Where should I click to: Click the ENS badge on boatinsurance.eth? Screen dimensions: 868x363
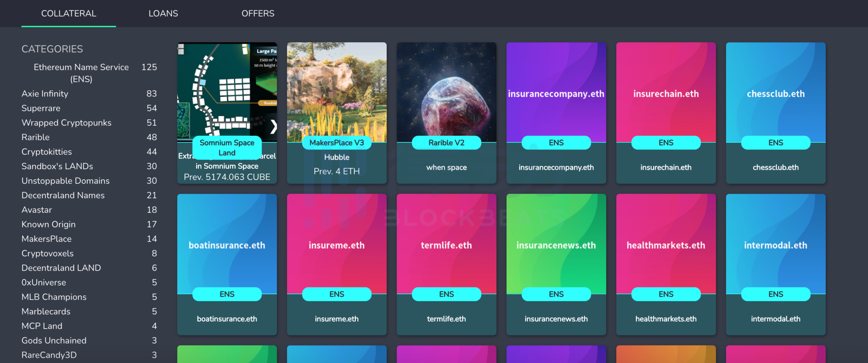pos(227,294)
